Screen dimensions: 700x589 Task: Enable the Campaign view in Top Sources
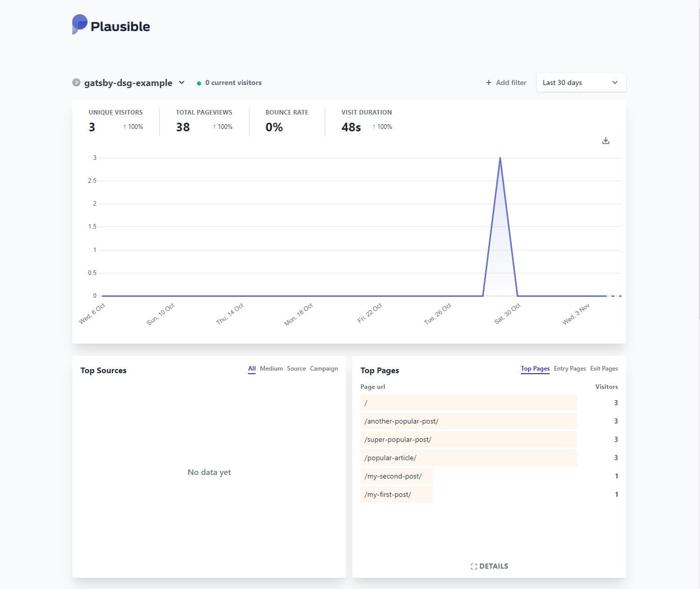(x=324, y=369)
